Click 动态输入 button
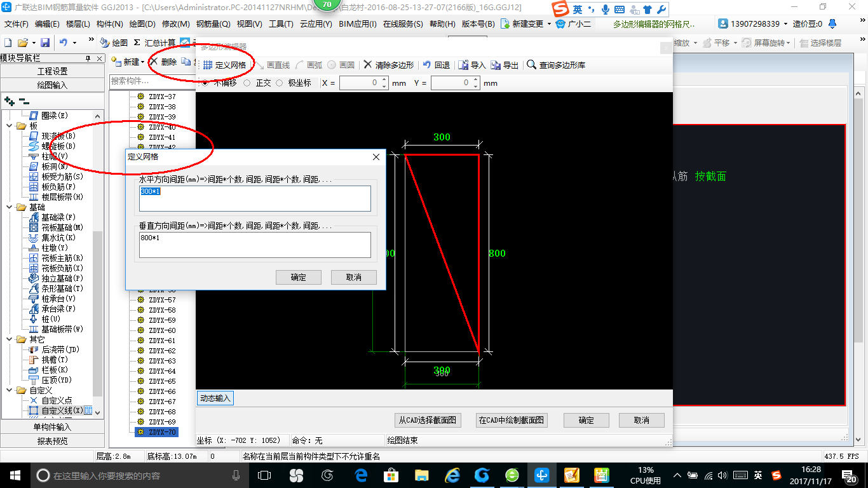The height and width of the screenshot is (488, 868). pos(215,398)
